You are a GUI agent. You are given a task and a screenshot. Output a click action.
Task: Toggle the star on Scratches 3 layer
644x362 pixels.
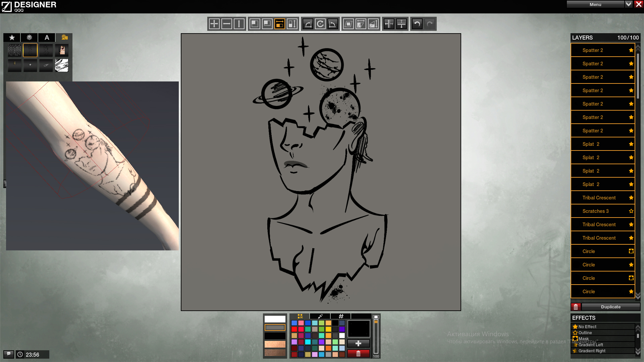coord(631,211)
